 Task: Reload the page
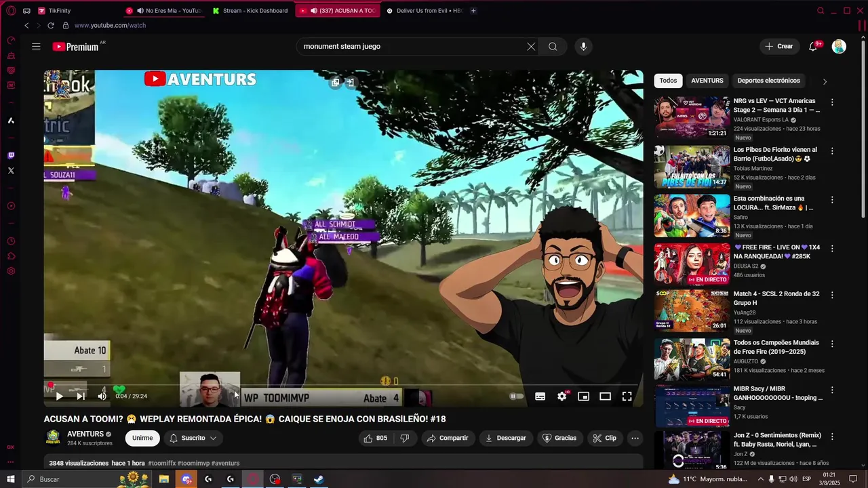[50, 26]
